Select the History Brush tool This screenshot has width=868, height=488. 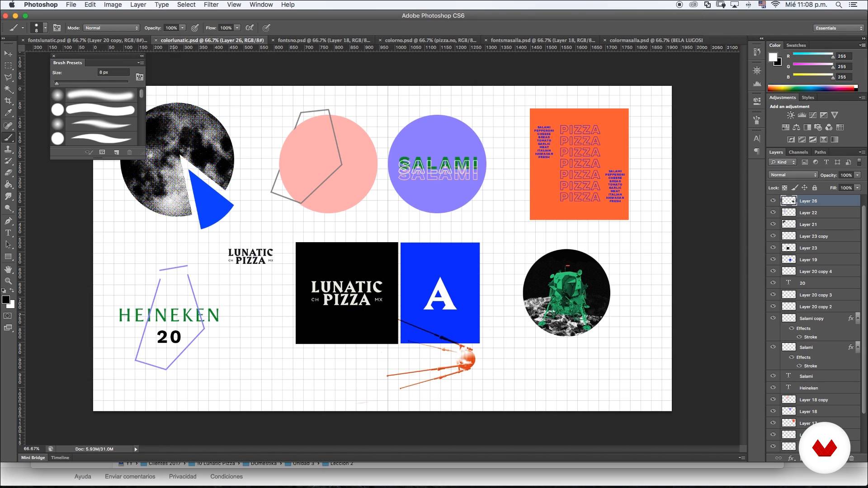[x=8, y=161]
